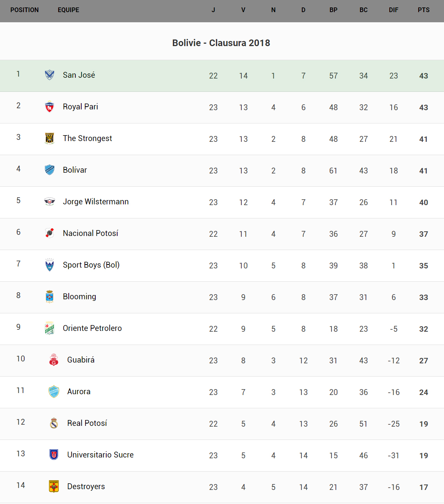Open the Sport Boys (Bol) team link

(x=91, y=265)
